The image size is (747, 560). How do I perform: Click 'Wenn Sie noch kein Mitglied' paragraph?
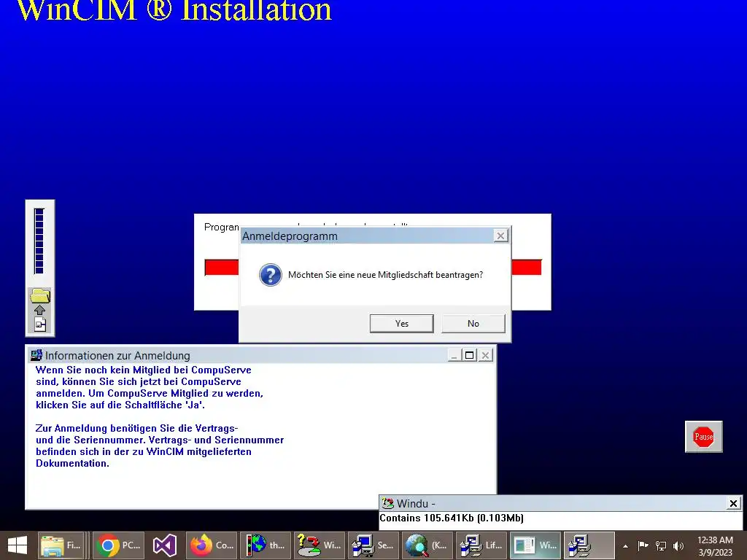(150, 387)
